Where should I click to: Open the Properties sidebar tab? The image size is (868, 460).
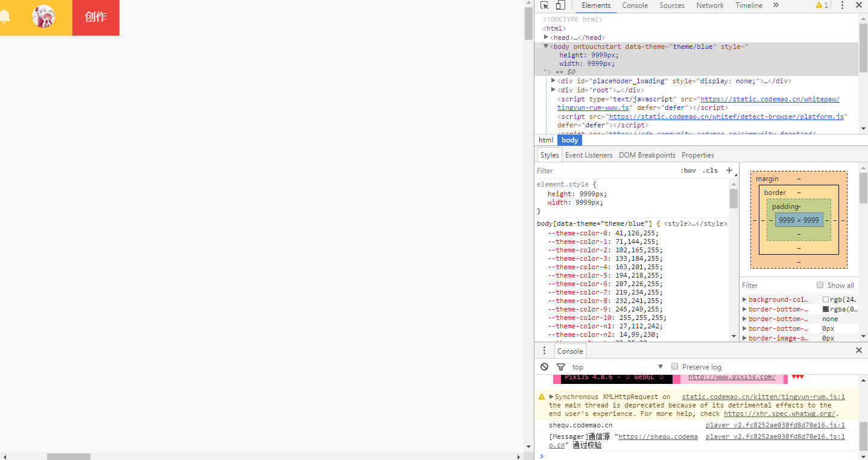point(698,155)
